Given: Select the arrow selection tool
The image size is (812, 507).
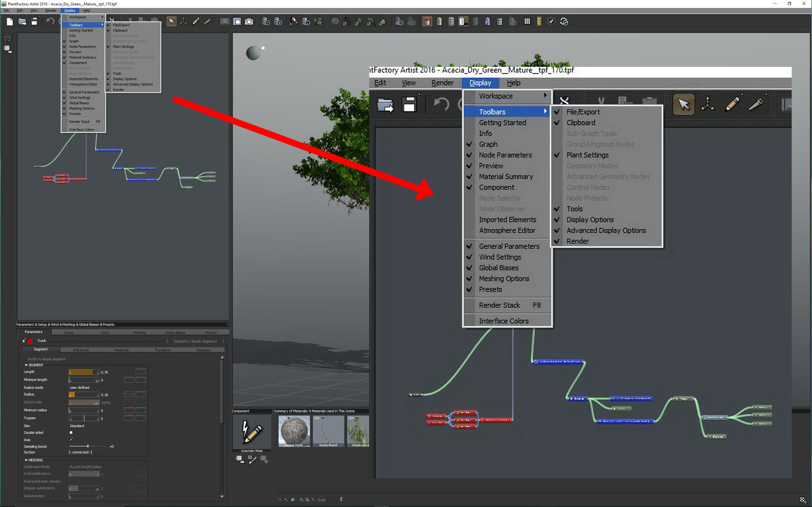Looking at the screenshot, I should point(172,22).
